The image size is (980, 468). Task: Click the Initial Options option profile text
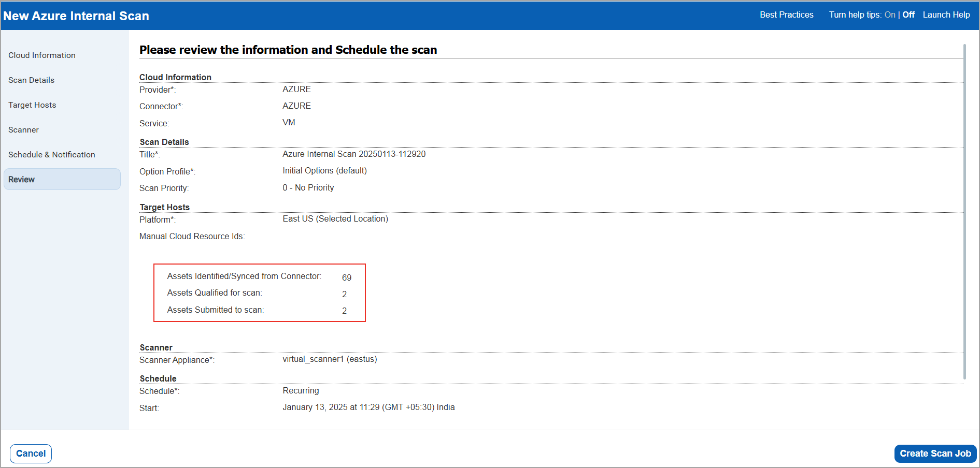(x=324, y=170)
